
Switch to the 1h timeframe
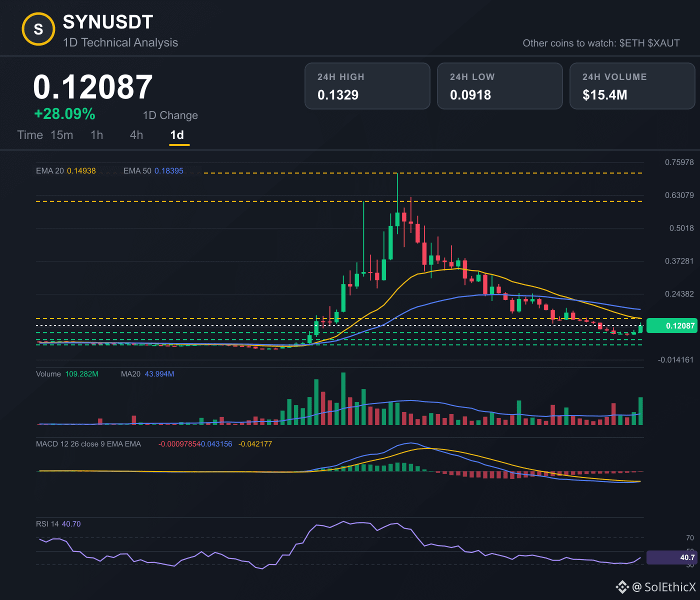pos(97,135)
